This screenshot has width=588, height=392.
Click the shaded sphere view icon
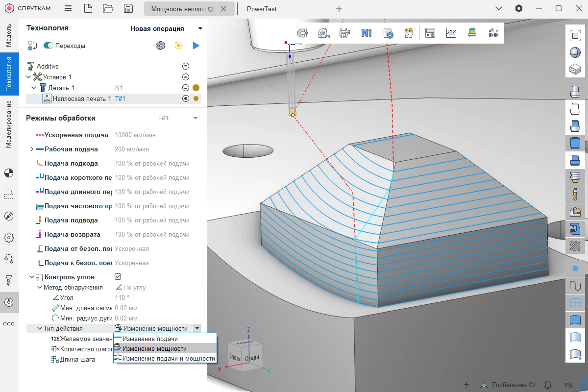point(575,52)
